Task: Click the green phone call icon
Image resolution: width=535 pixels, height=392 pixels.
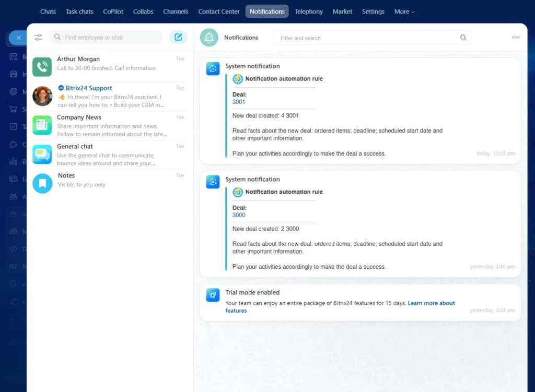Action: pos(42,67)
